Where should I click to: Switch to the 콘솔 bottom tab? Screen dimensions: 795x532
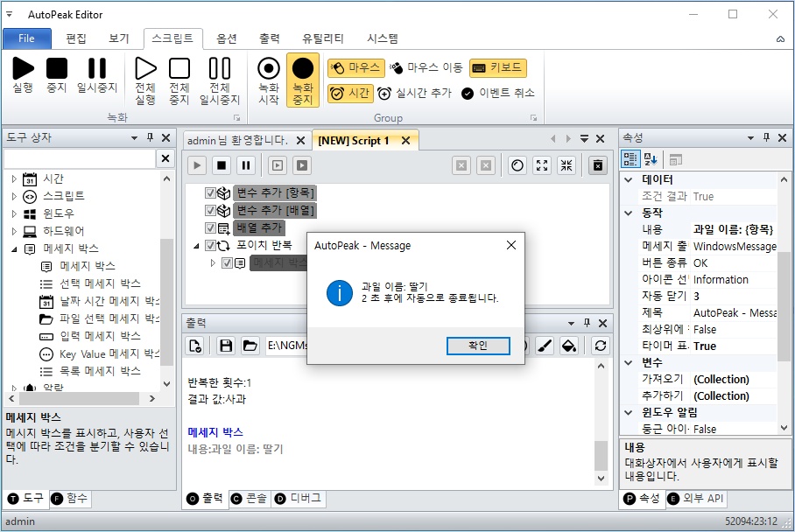[250, 499]
